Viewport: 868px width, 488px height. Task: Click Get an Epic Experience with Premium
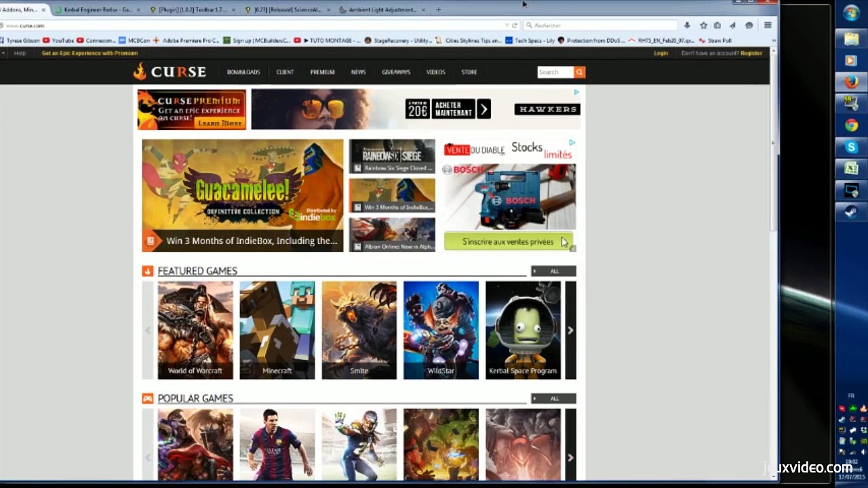[90, 53]
